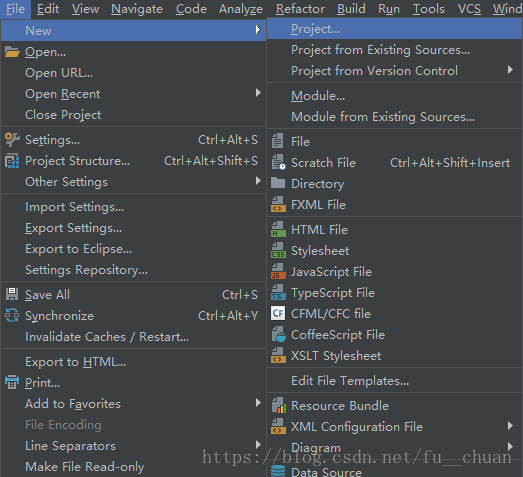Click the Print printer icon
The height and width of the screenshot is (477, 523).
(12, 382)
